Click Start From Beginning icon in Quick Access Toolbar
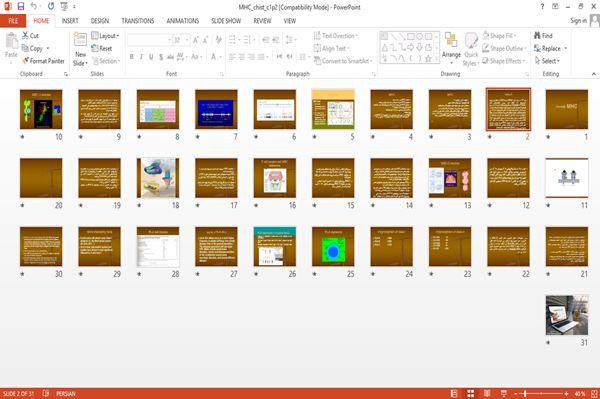 coord(64,7)
